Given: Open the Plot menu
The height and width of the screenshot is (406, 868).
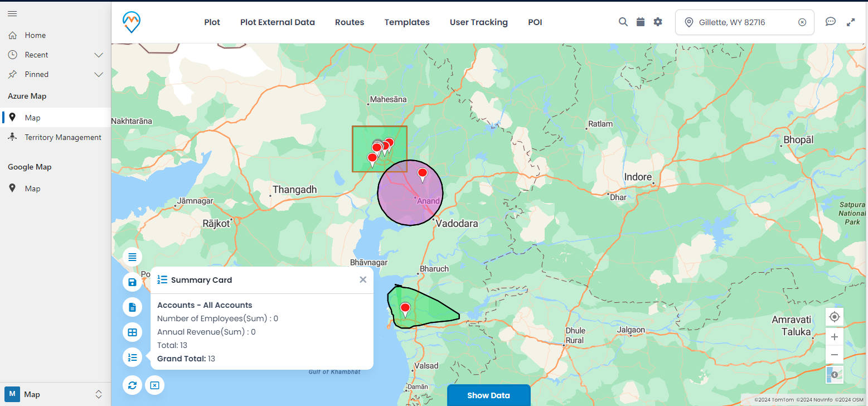Looking at the screenshot, I should point(212,22).
